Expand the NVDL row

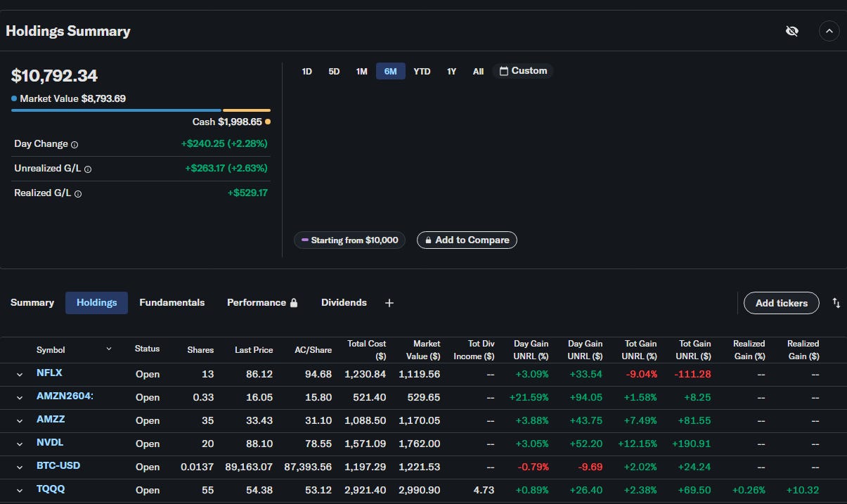tap(20, 444)
